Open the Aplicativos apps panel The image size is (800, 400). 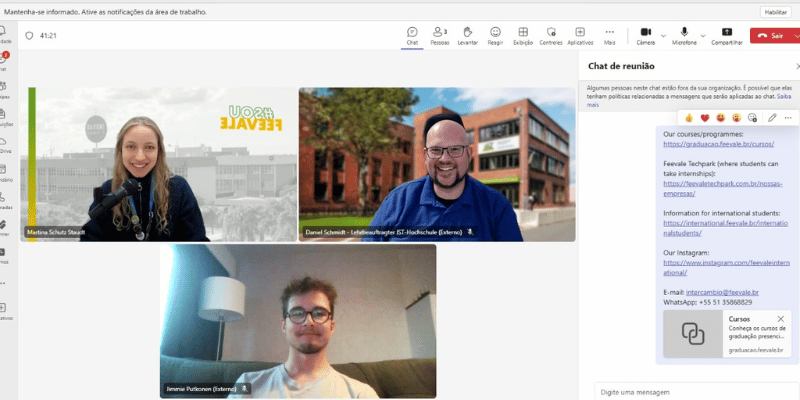click(x=580, y=35)
